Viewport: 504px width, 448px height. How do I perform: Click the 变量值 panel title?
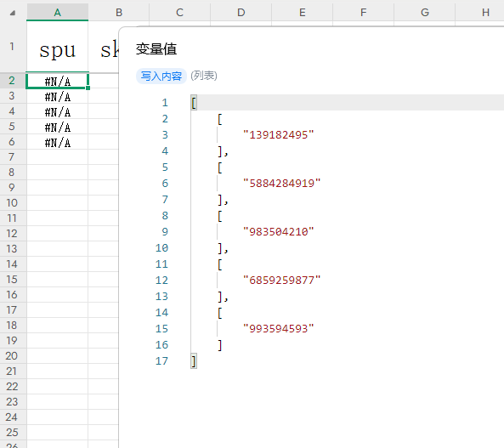pos(156,49)
